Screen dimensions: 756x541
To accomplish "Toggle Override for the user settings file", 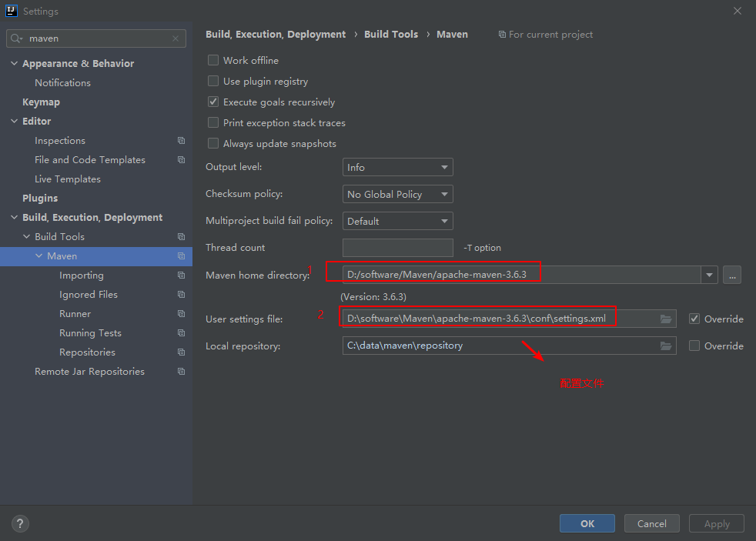I will tap(694, 319).
